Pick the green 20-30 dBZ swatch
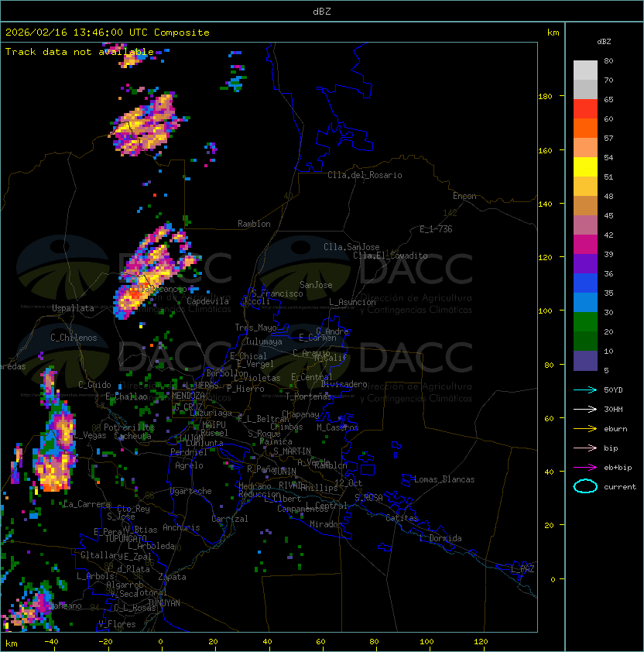 point(585,322)
